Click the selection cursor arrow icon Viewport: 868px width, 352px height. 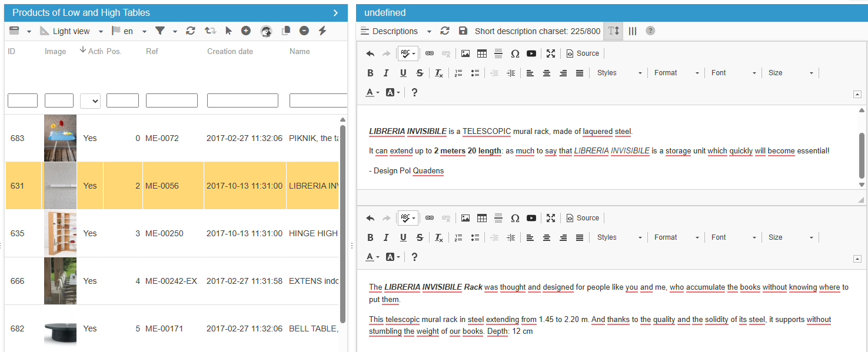(229, 31)
